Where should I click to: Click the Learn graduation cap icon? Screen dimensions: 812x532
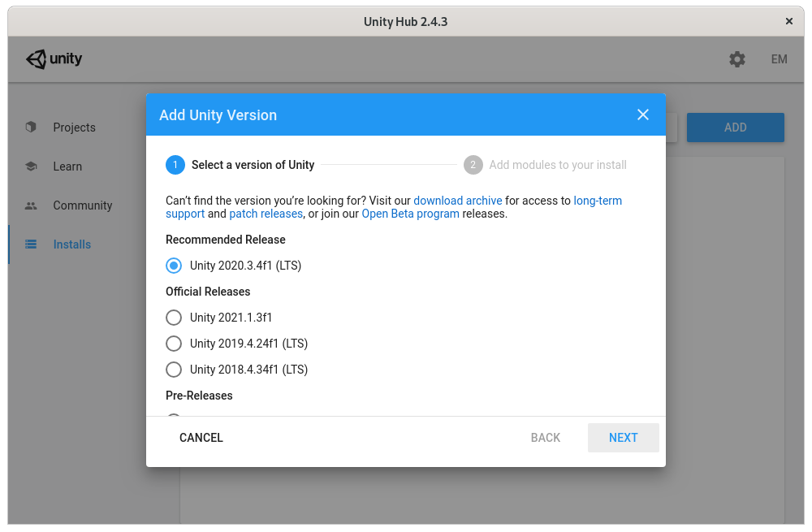point(31,167)
